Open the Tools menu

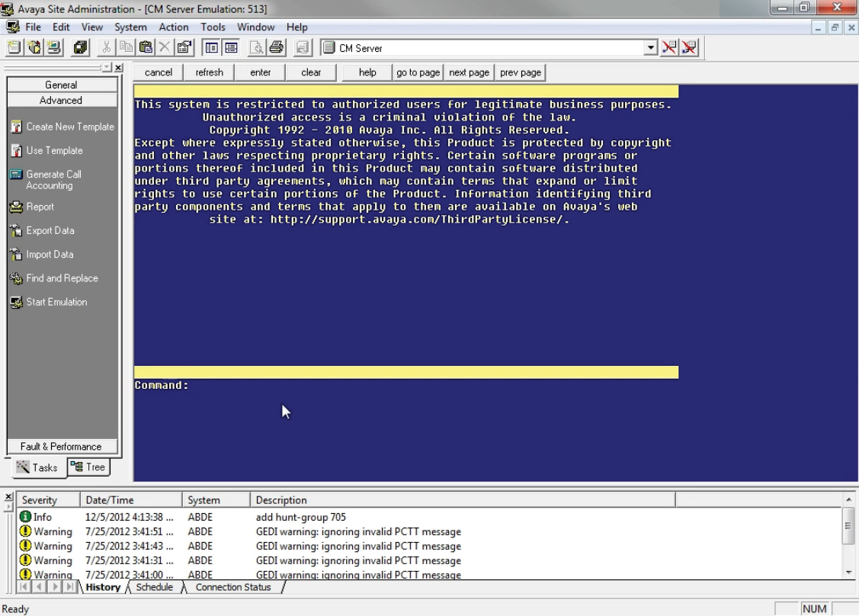[x=213, y=27]
